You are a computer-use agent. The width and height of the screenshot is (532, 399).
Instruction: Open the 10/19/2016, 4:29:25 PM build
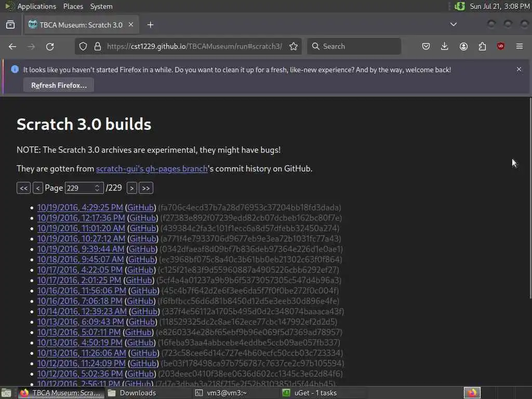[x=80, y=207]
